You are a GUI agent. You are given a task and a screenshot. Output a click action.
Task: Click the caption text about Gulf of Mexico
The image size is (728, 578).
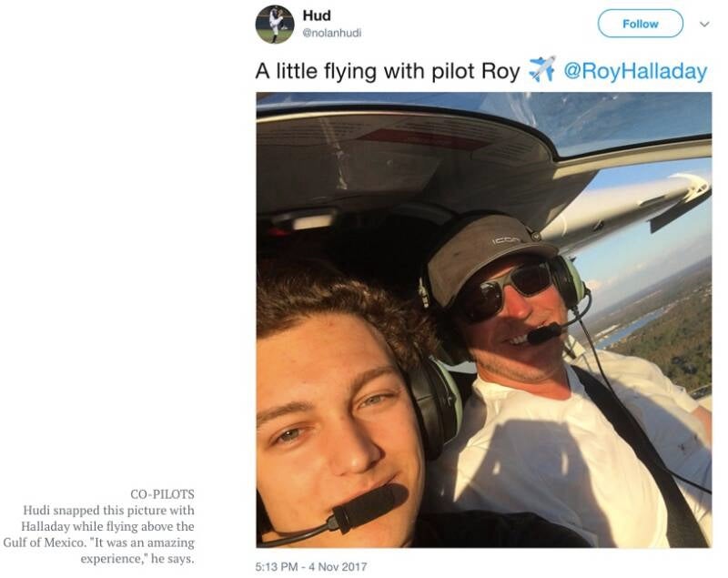(99, 534)
